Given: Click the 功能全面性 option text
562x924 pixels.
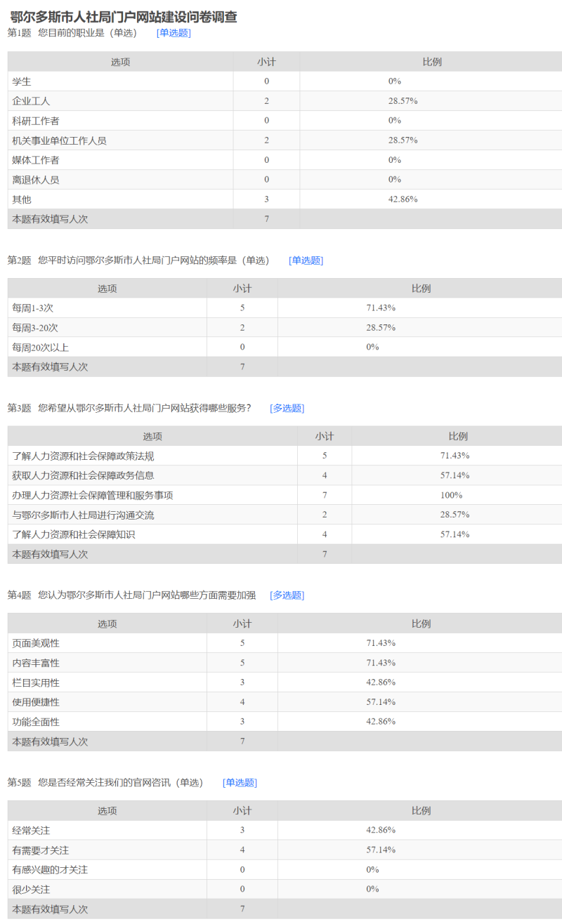Looking at the screenshot, I should (36, 722).
